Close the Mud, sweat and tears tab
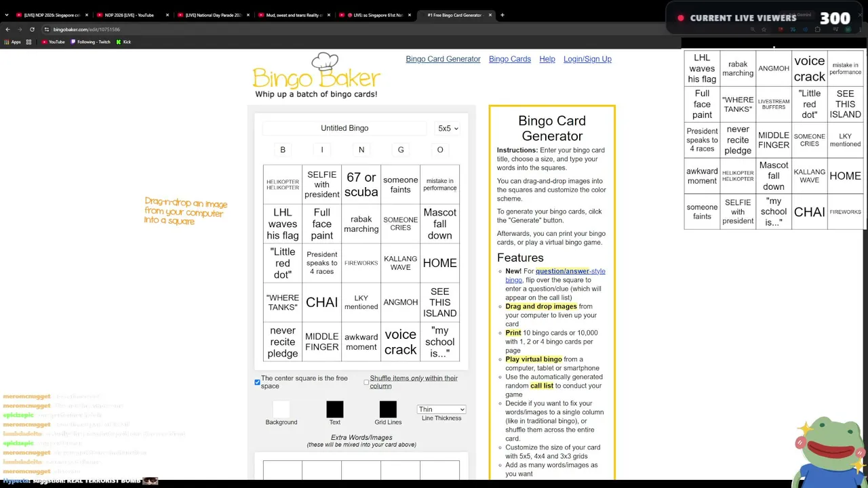This screenshot has height=488, width=868. click(x=328, y=15)
